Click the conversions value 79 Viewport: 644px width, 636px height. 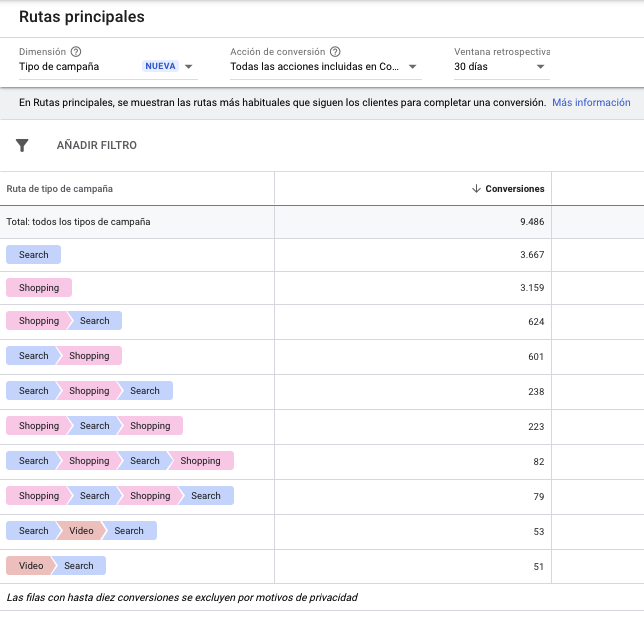[x=539, y=496]
